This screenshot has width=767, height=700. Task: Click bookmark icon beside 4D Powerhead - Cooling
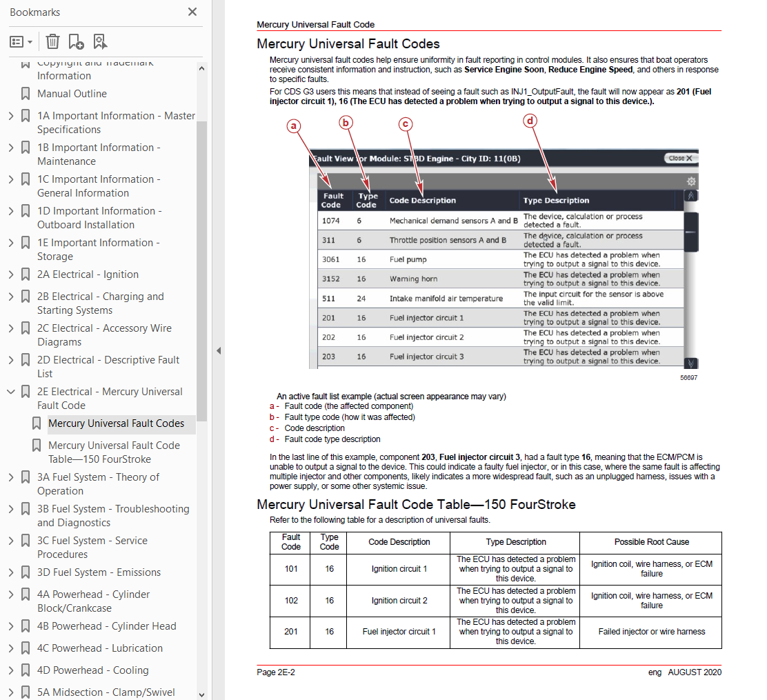pyautogui.click(x=26, y=670)
